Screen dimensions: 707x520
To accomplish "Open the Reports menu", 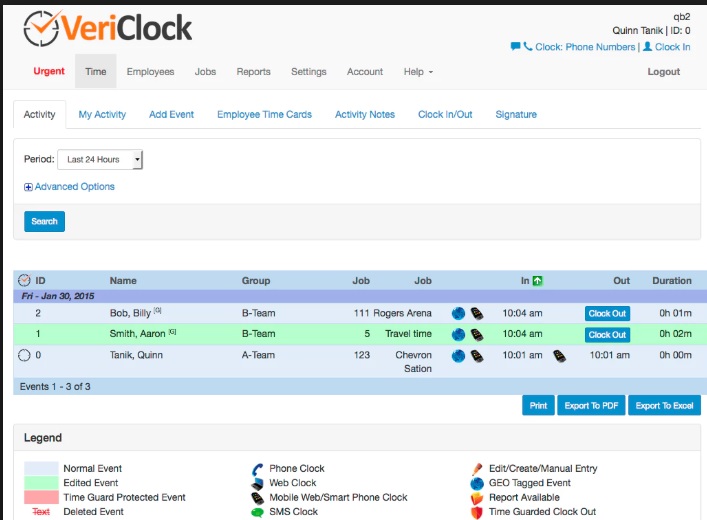I will pyautogui.click(x=253, y=72).
